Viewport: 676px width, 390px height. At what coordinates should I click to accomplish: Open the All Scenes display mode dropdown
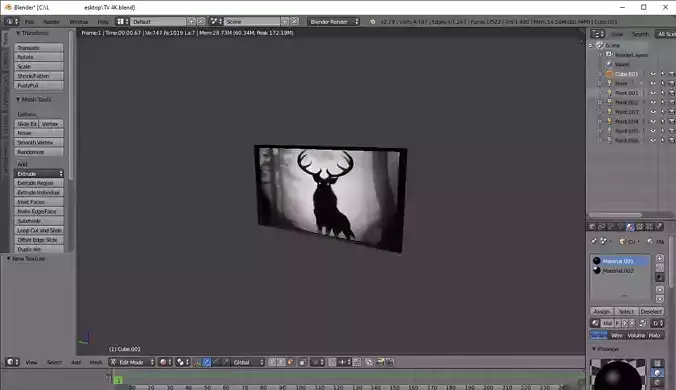[x=665, y=34]
